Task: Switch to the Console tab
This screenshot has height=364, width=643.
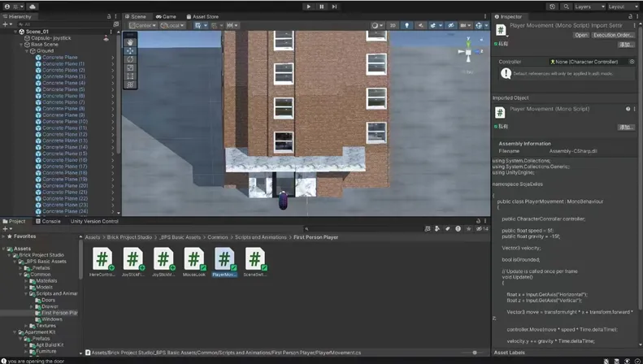Action: point(50,221)
